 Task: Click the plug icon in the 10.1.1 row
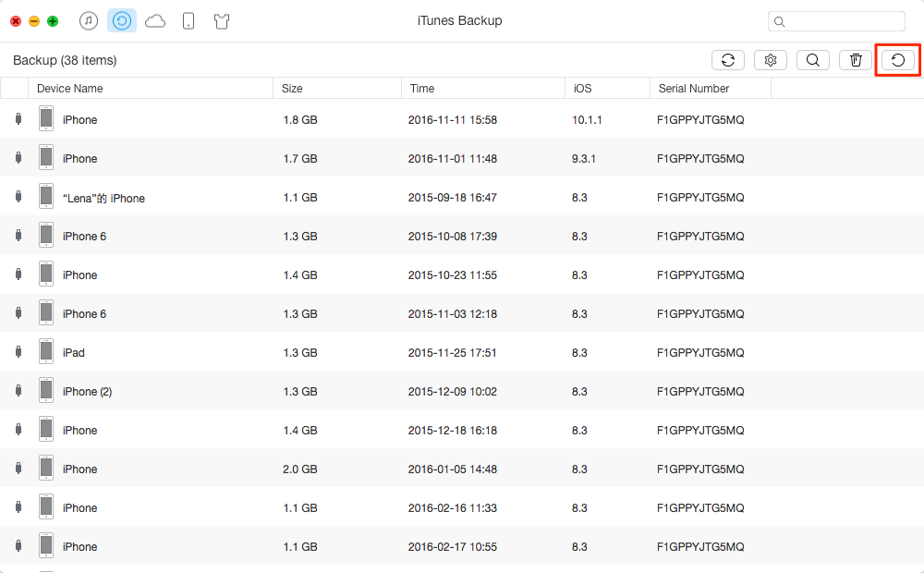tap(18, 119)
